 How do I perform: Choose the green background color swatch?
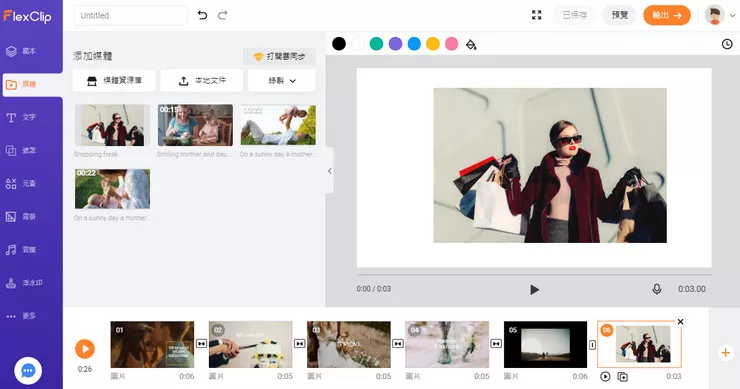(376, 44)
